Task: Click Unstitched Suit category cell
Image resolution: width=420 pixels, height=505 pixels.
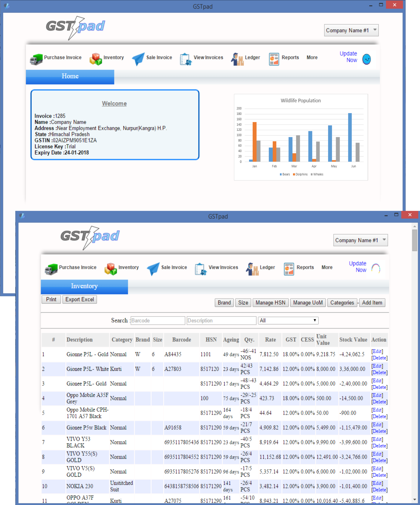Action: tap(121, 486)
